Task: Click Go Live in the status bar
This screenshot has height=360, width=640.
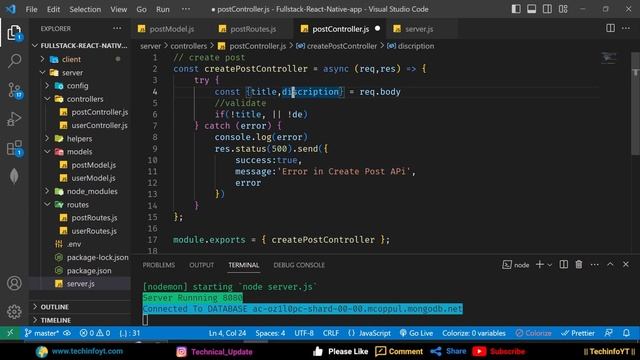Action: point(416,333)
